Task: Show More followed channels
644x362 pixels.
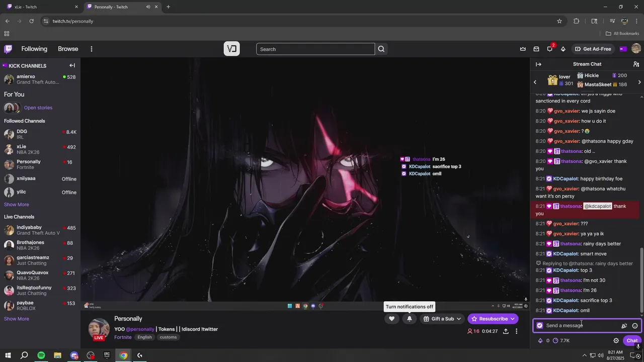Action: pyautogui.click(x=17, y=205)
